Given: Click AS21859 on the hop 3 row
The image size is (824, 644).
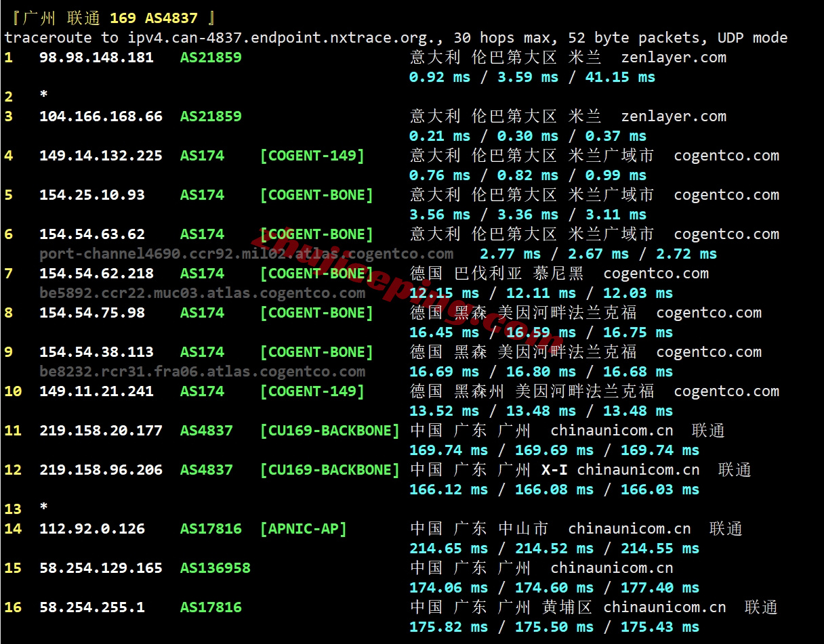Looking at the screenshot, I should pyautogui.click(x=211, y=116).
